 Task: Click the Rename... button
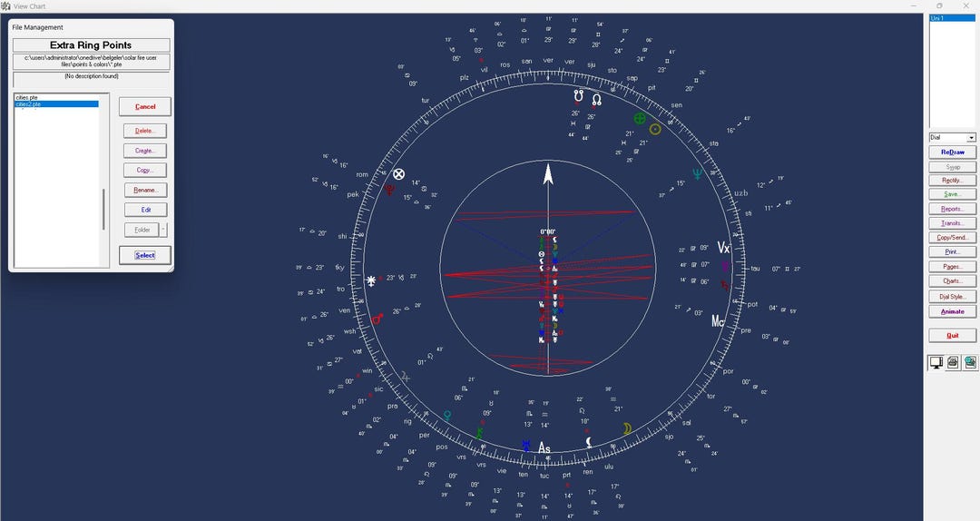pos(145,190)
